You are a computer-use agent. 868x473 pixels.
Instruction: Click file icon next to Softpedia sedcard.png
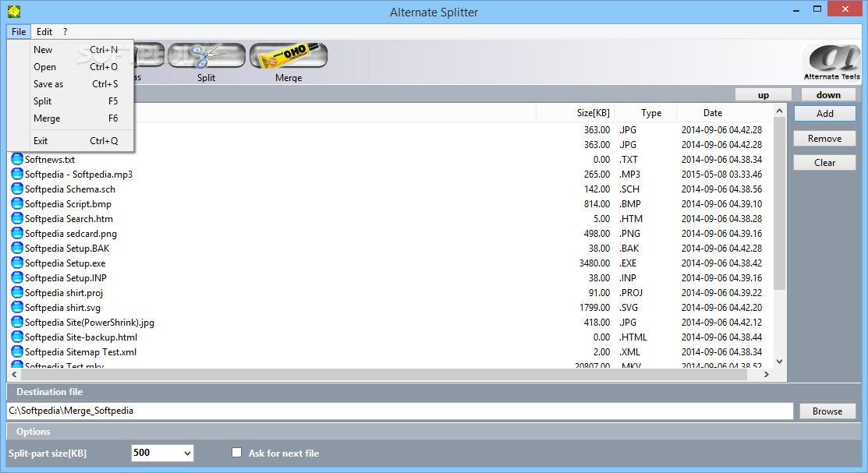pos(17,234)
